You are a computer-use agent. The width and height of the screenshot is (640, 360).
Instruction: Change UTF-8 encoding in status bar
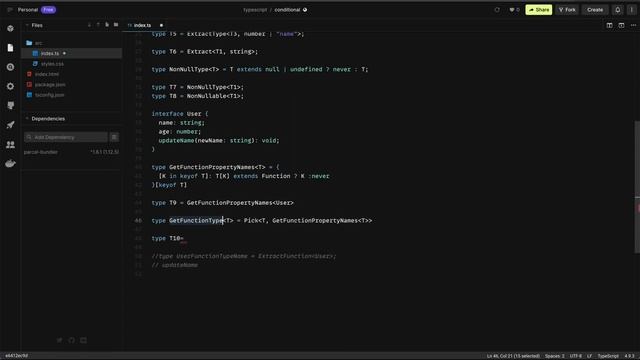pyautogui.click(x=576, y=356)
